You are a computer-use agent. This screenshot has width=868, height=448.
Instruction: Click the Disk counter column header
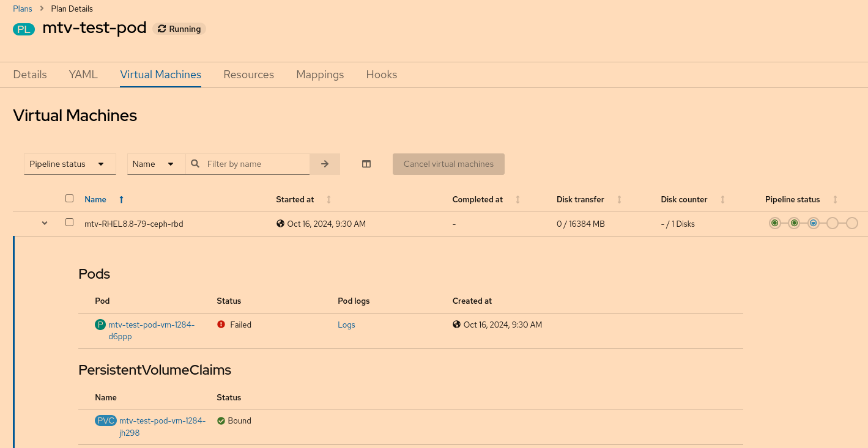coord(684,199)
